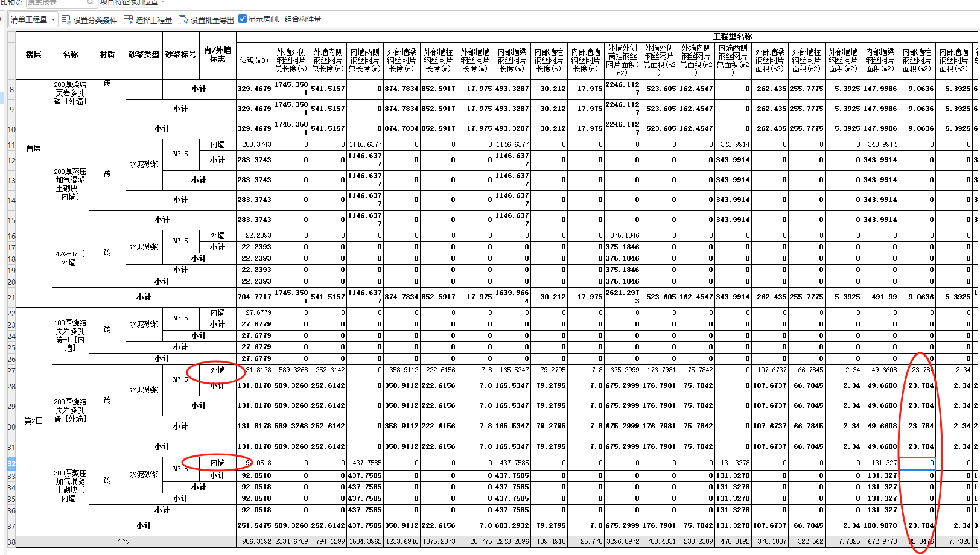Select 内墙两侧钢丝网片总长度(m) column header
This screenshot has width=980, height=555.
click(x=365, y=60)
